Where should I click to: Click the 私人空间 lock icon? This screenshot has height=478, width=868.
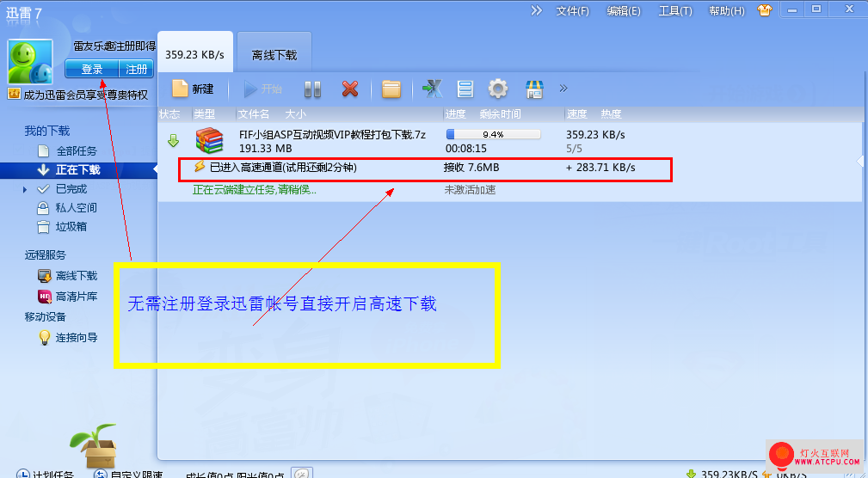43,208
